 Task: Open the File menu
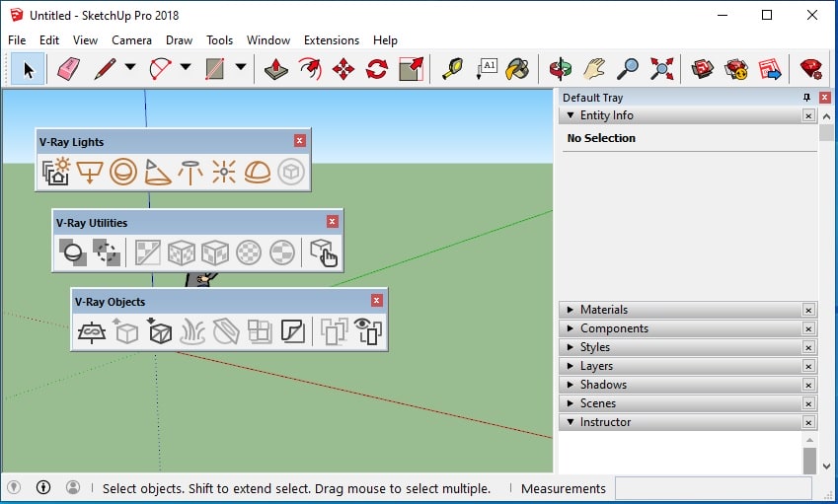[x=17, y=40]
